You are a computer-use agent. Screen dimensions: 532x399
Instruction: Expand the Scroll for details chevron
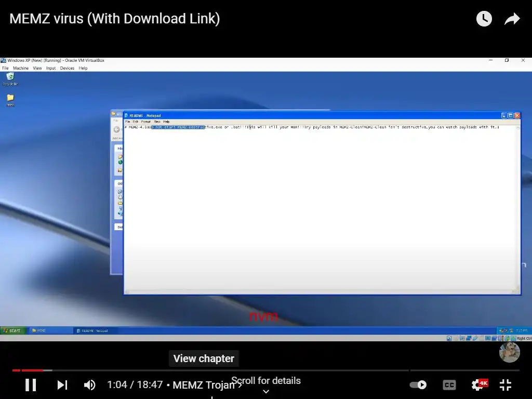[266, 391]
